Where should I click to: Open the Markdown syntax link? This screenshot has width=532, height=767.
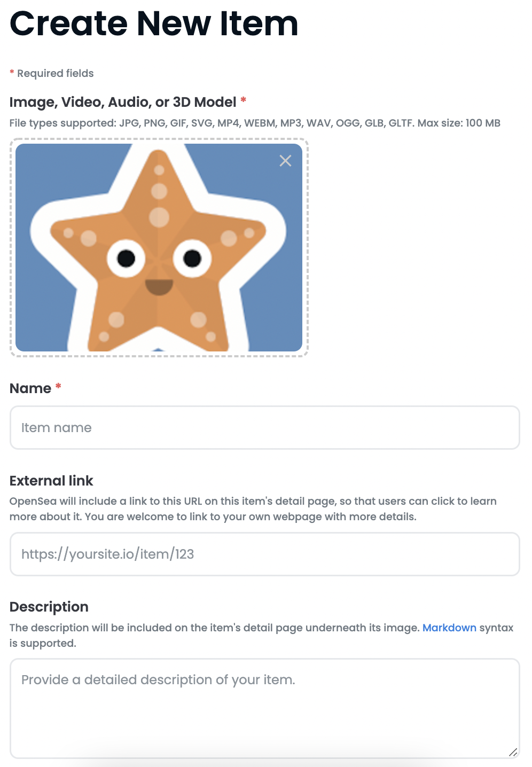tap(449, 628)
